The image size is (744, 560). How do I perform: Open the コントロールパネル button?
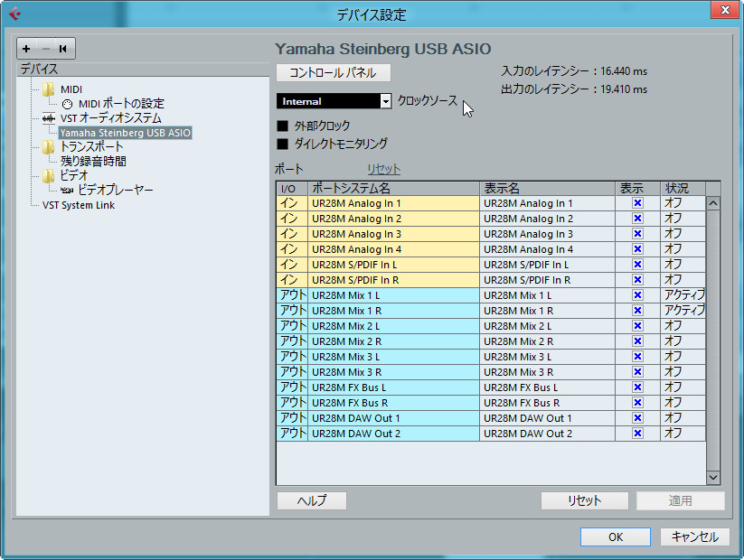(x=334, y=72)
